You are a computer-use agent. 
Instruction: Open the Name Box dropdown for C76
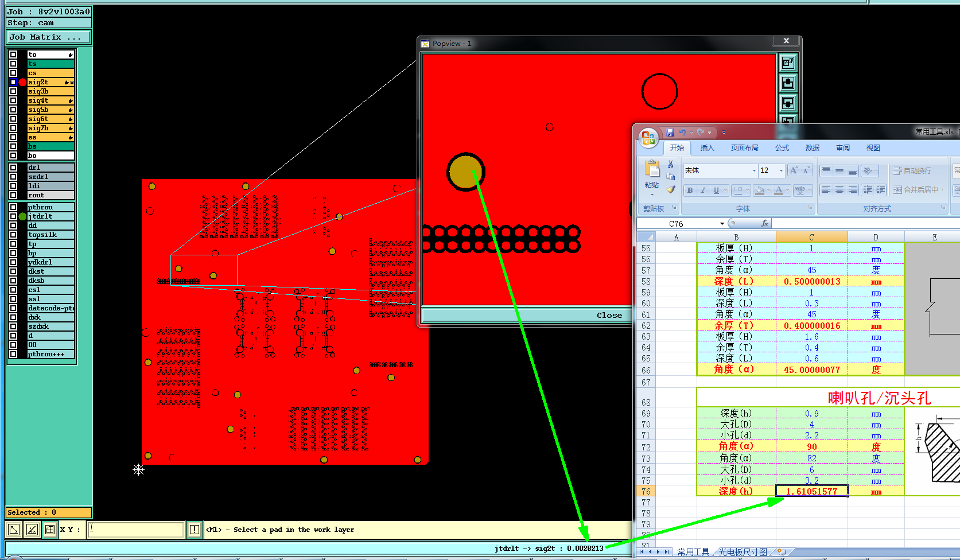722,224
